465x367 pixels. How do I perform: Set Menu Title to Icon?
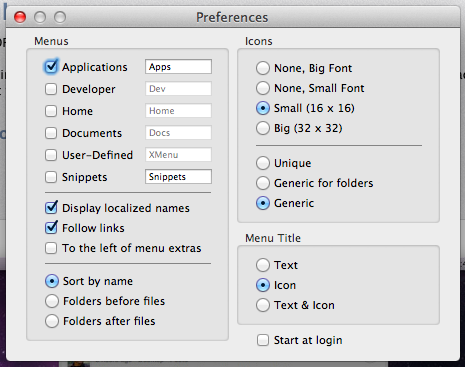click(x=263, y=285)
